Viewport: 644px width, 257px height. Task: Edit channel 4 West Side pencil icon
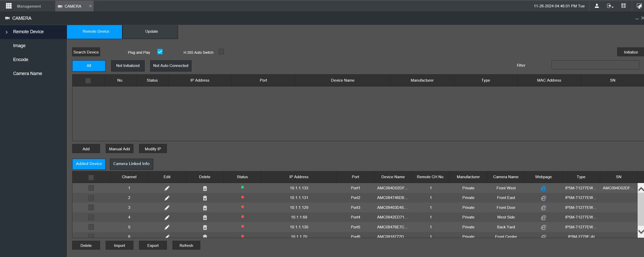pyautogui.click(x=167, y=217)
